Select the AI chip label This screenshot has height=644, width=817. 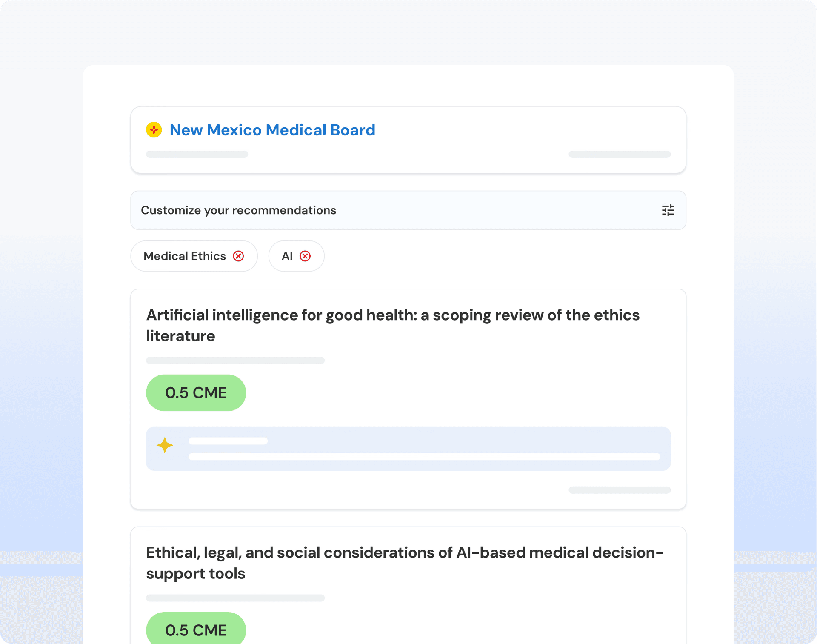point(287,256)
